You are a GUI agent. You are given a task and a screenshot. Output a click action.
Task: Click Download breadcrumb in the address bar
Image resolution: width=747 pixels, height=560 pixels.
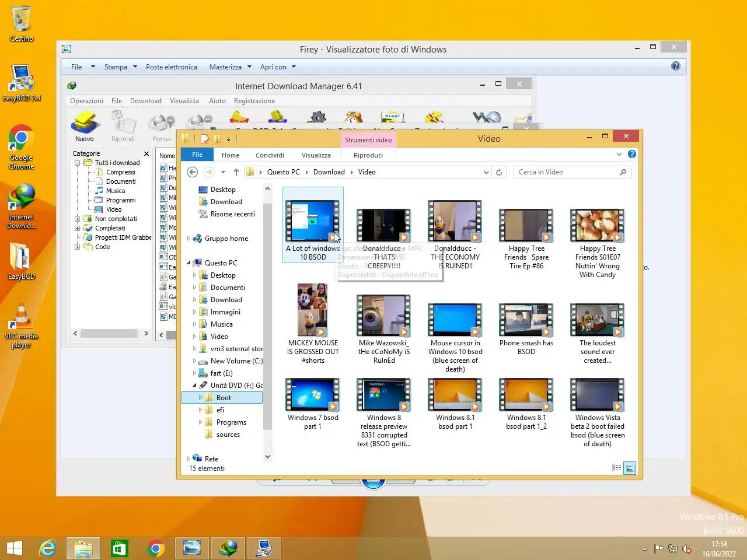point(329,172)
